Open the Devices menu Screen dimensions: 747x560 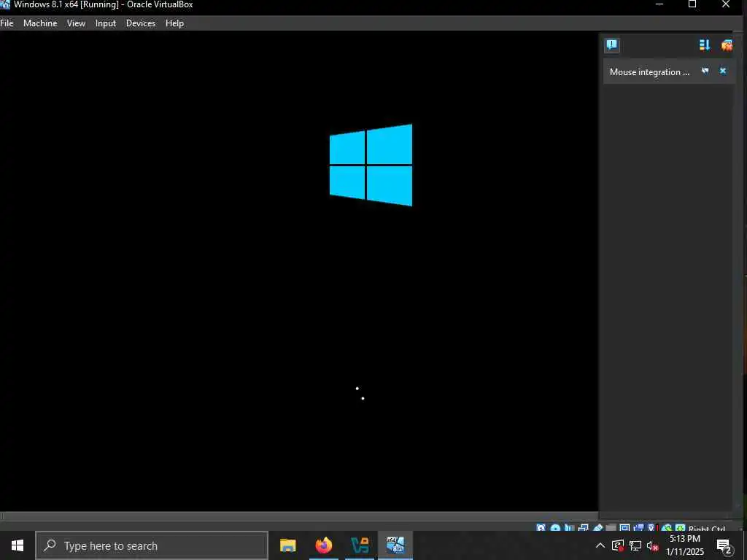(x=141, y=23)
